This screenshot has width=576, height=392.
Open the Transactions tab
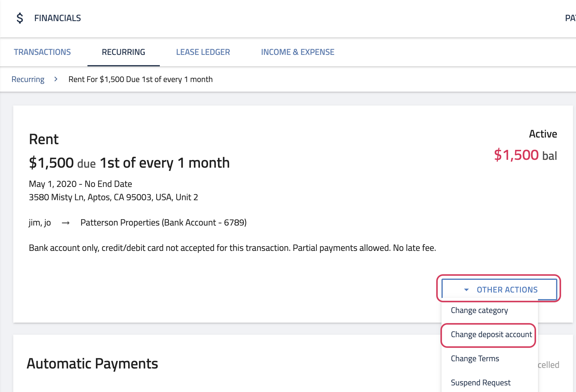(42, 52)
